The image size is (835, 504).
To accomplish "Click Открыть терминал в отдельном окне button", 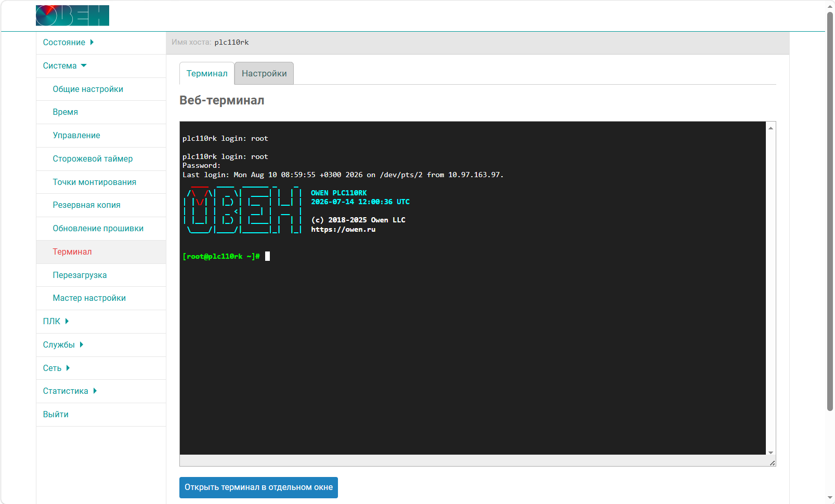I will pyautogui.click(x=258, y=487).
